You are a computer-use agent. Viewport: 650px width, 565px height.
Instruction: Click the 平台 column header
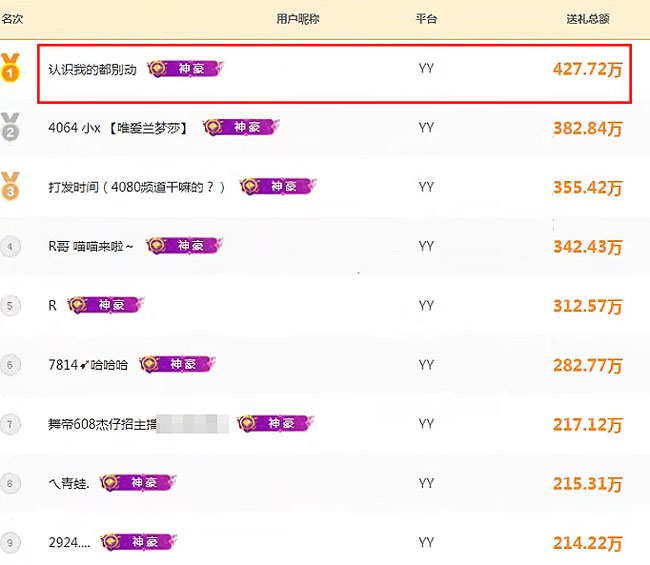[x=426, y=19]
